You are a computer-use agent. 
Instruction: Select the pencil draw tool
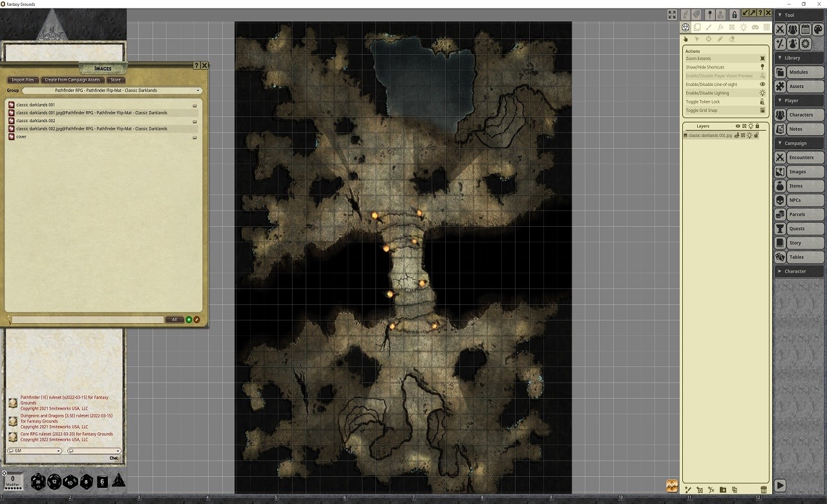tap(720, 39)
